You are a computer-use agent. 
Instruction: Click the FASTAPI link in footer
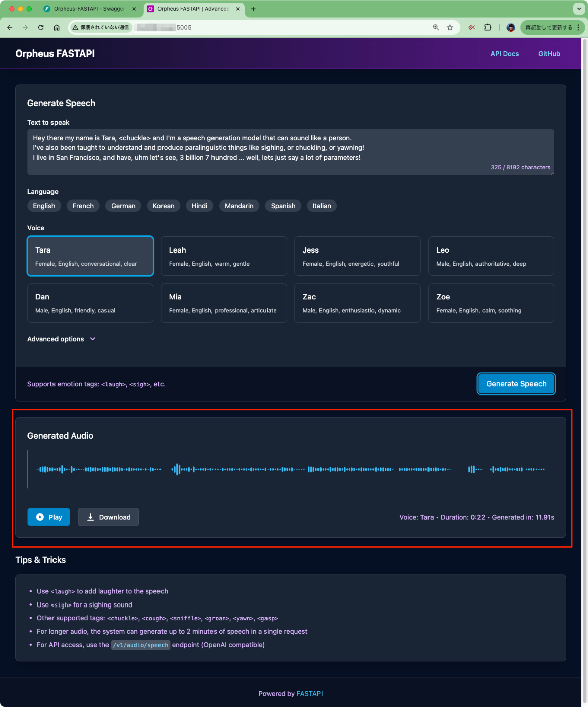[309, 694]
